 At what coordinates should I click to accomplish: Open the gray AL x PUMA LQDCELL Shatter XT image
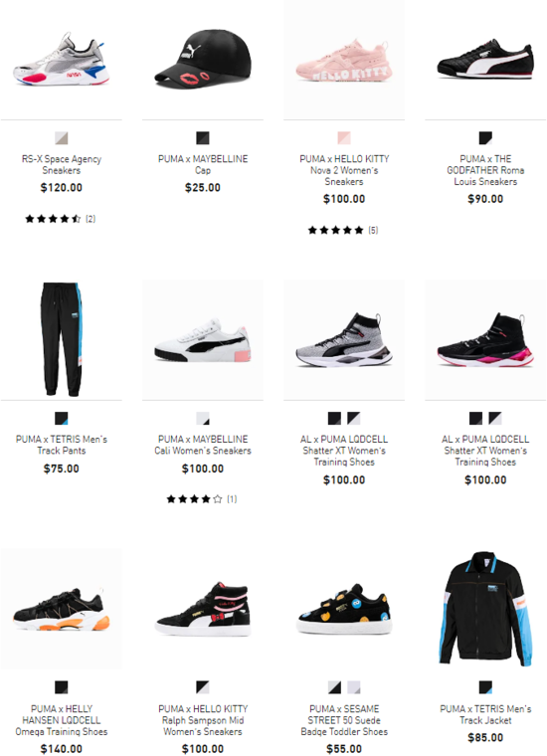pos(344,339)
